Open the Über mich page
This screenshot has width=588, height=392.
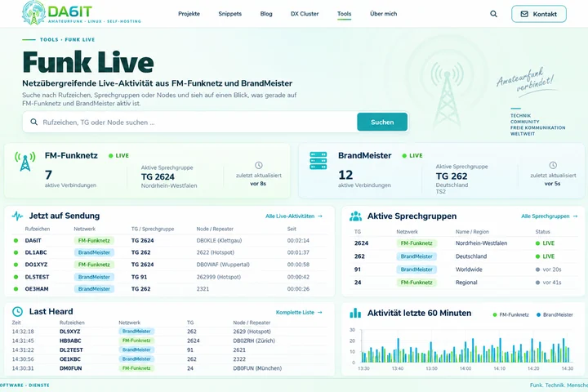coord(383,14)
